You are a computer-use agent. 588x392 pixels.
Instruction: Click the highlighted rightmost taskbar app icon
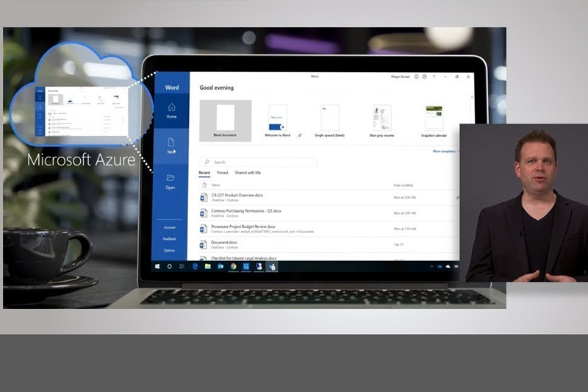[272, 267]
